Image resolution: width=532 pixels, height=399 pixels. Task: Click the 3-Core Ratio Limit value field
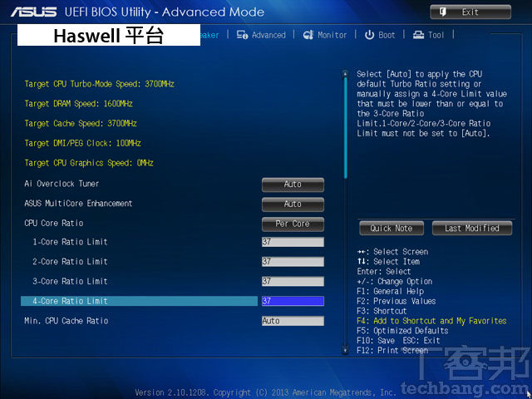pyautogui.click(x=293, y=281)
